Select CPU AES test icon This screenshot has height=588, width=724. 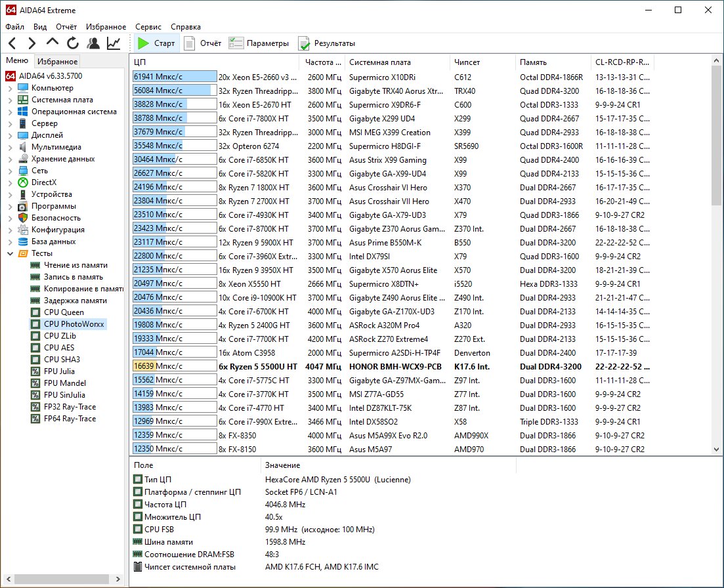tap(35, 348)
